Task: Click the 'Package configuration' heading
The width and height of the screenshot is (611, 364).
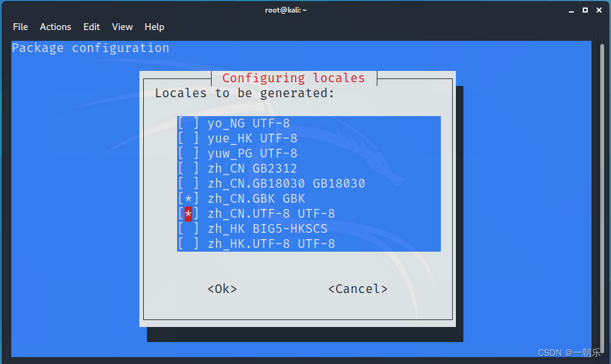Action: click(90, 48)
